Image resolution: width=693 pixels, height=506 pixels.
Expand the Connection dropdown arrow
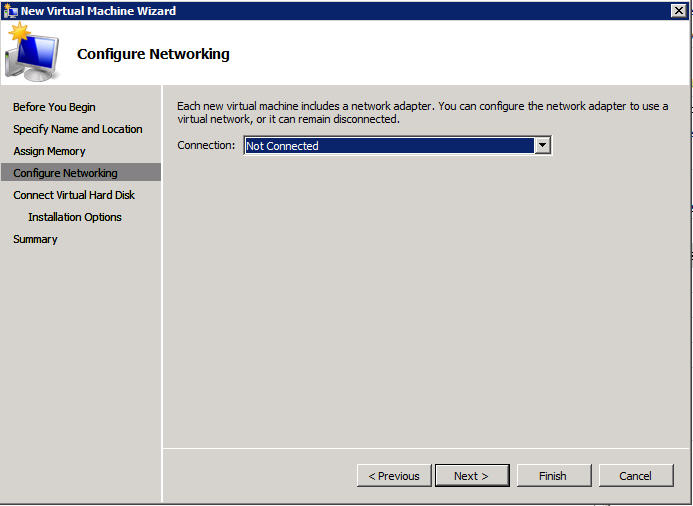[x=542, y=146]
